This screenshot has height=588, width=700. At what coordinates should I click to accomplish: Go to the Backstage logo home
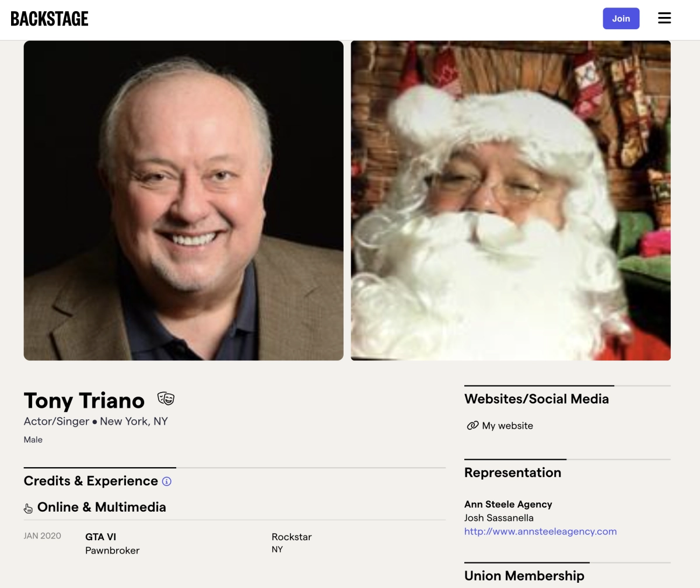click(50, 19)
